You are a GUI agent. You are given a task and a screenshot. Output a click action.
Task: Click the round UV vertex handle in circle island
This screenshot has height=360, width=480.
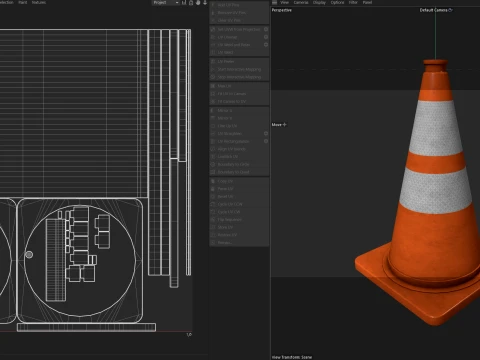pos(29,255)
